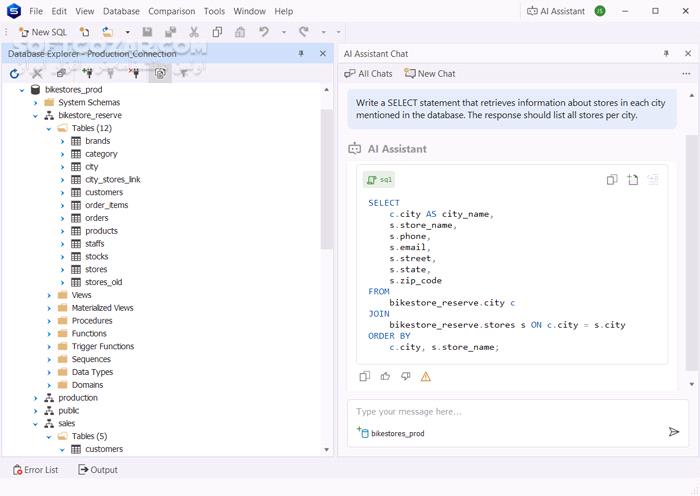The width and height of the screenshot is (700, 496).
Task: Collapse the bikestores_prod database node
Action: (x=21, y=90)
